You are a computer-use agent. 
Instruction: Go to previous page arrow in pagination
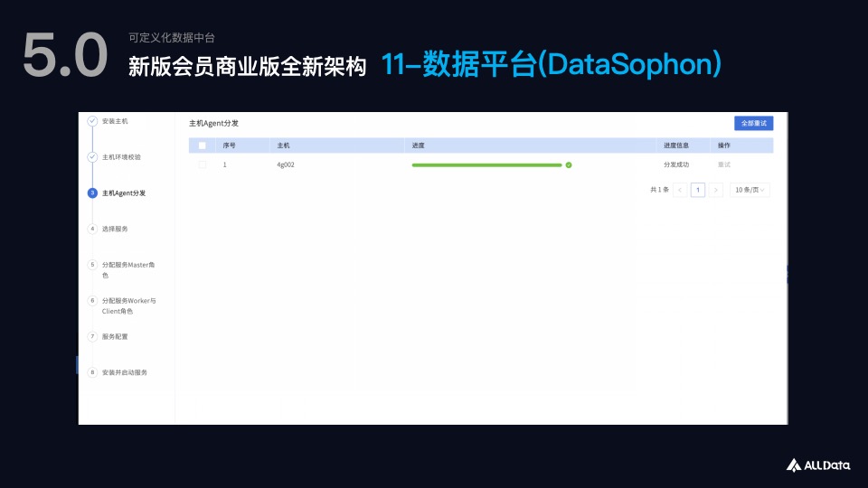point(680,190)
